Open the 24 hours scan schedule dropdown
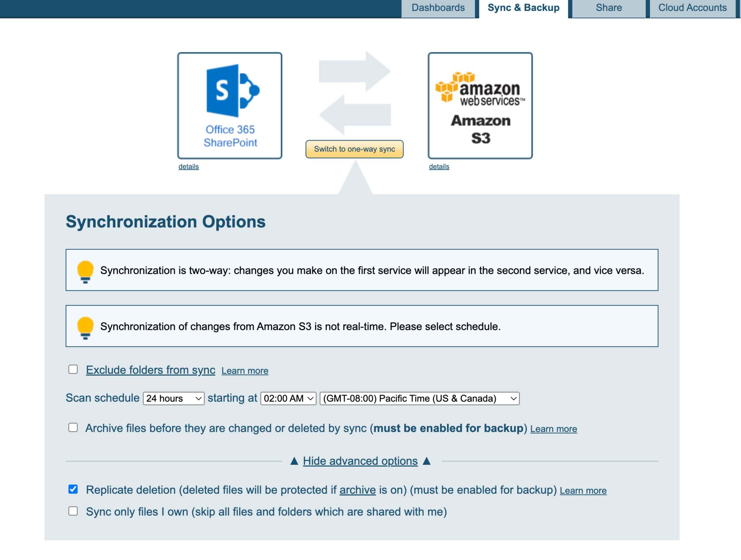This screenshot has width=741, height=560. pyautogui.click(x=173, y=398)
